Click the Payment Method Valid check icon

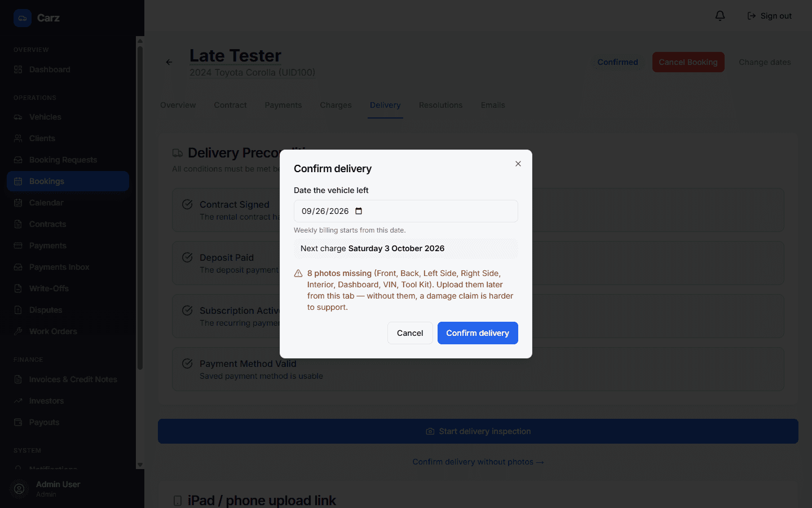click(x=187, y=364)
